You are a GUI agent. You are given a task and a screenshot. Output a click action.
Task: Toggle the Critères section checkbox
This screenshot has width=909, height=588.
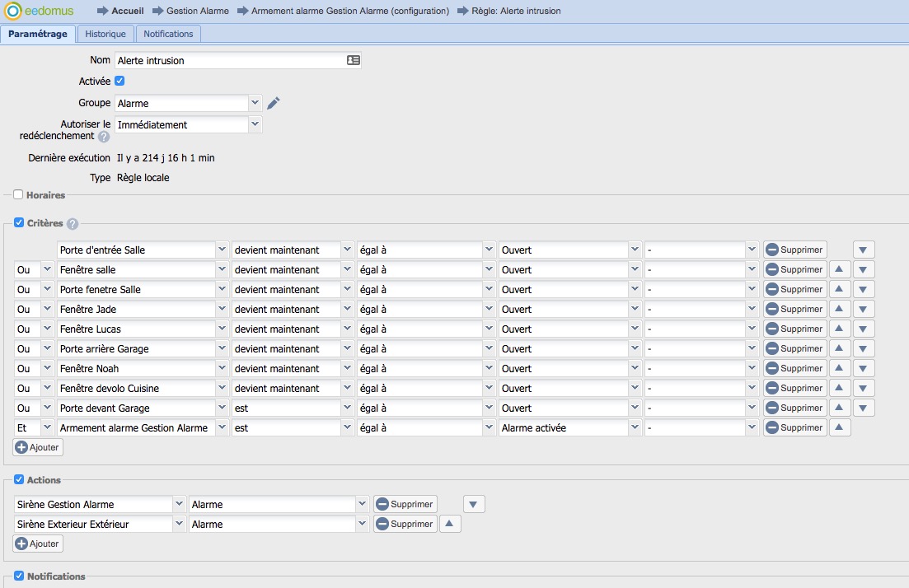[x=19, y=222]
